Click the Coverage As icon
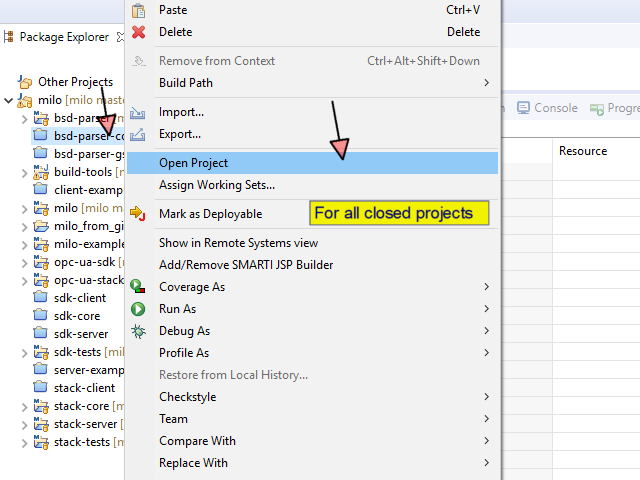The width and height of the screenshot is (640, 480). 138,286
